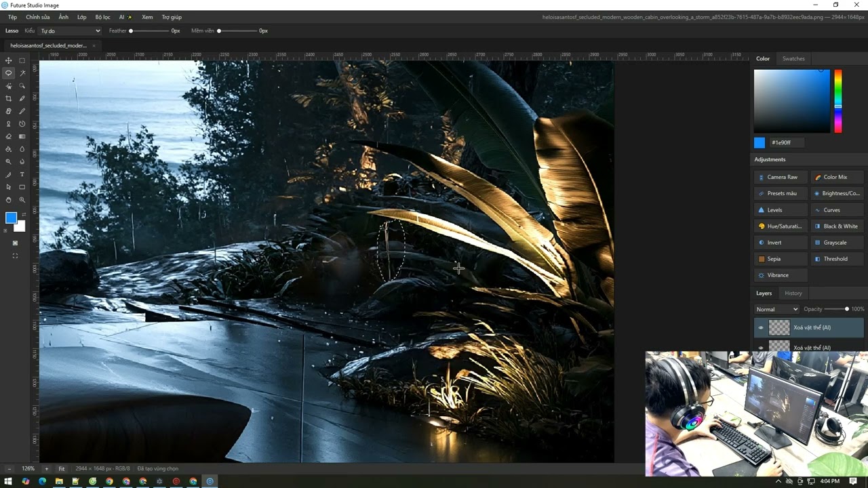This screenshot has height=488, width=868.
Task: Select the Gradient tool
Action: click(22, 136)
